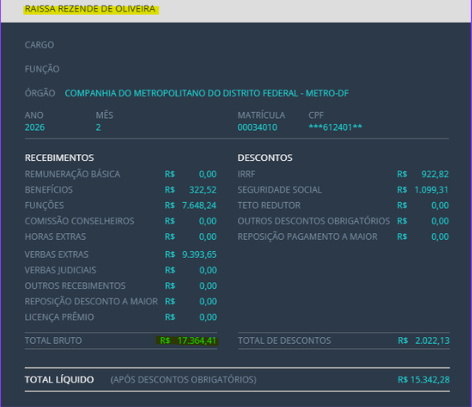Click the APÓS DESCONTOS OBRIGATÓRIOS note
This screenshot has height=407, width=472.
pos(183,380)
